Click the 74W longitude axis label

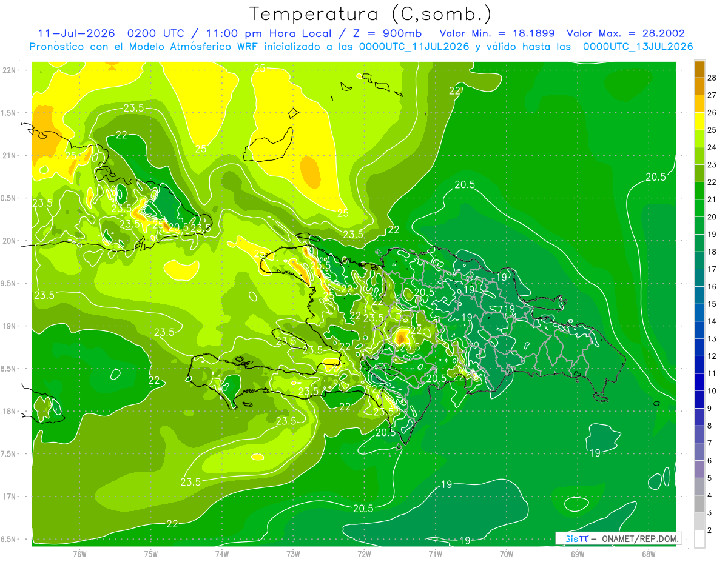tap(221, 553)
